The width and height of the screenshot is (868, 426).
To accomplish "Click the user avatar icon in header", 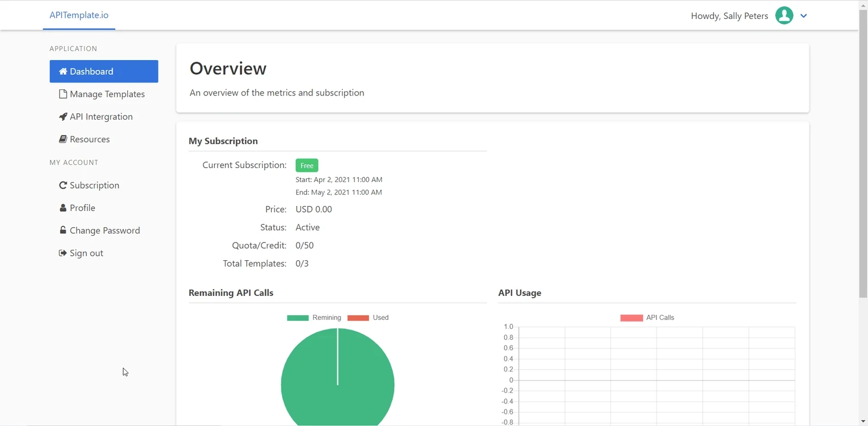I will (x=784, y=15).
